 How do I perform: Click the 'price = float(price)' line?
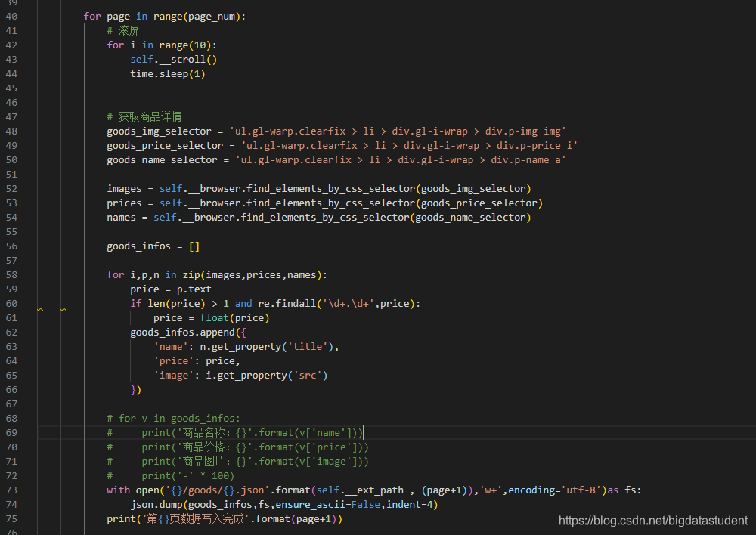pyautogui.click(x=211, y=318)
